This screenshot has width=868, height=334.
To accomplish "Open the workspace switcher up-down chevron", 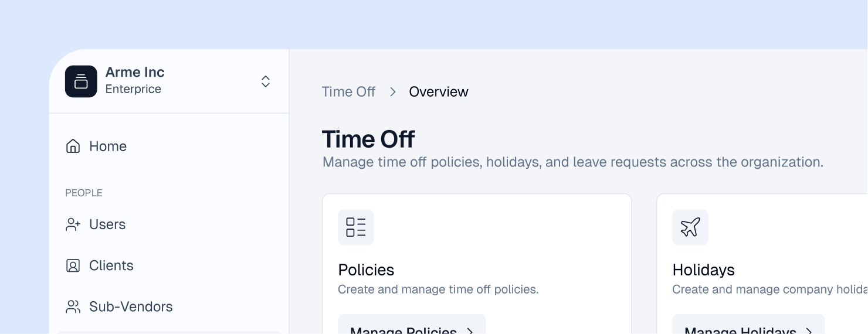I will (x=266, y=81).
